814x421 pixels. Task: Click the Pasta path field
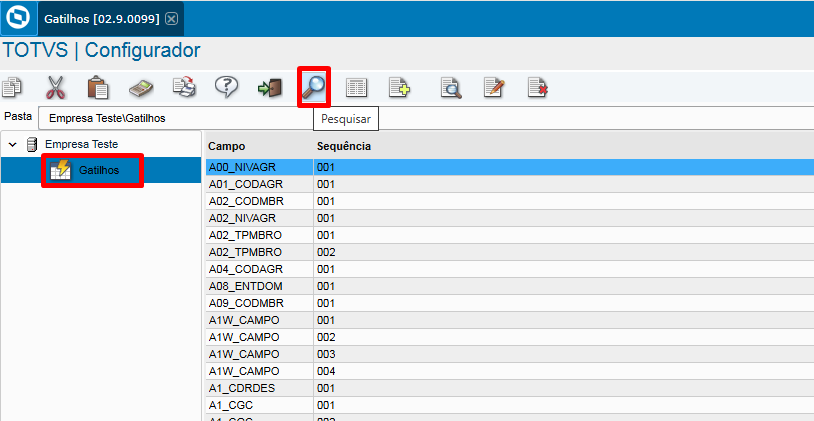(x=426, y=118)
